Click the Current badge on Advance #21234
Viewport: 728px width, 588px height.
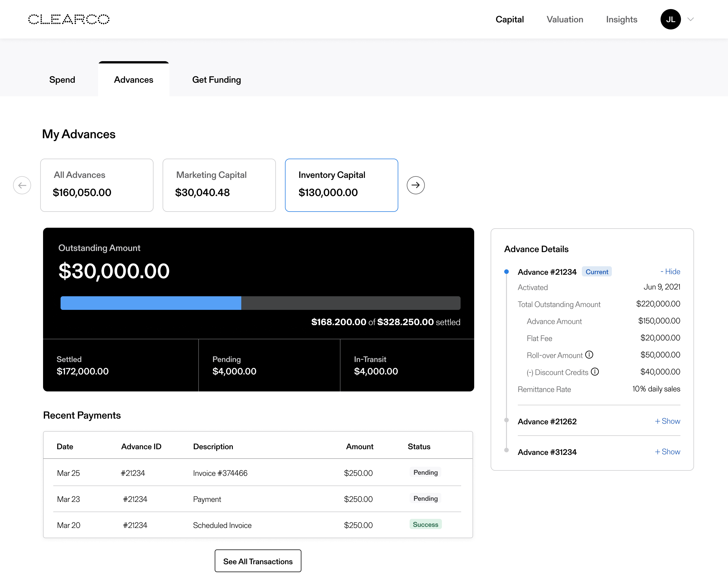click(x=597, y=272)
